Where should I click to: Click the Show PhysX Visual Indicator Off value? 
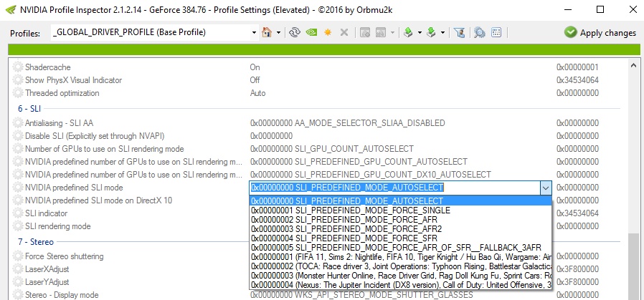click(x=255, y=80)
